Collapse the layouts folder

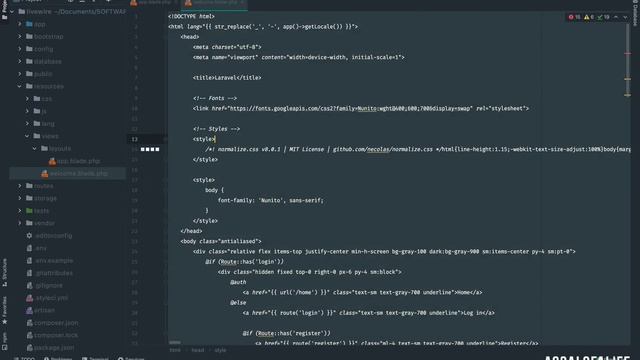(35, 149)
